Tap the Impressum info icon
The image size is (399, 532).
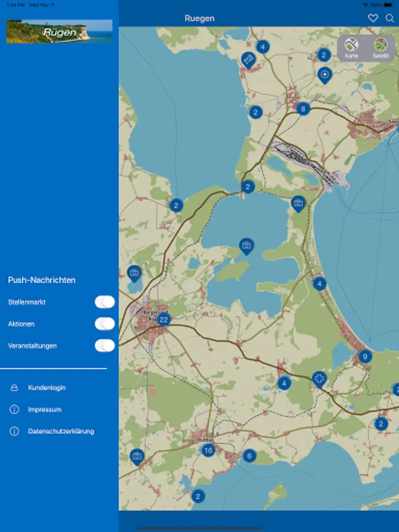coord(14,410)
